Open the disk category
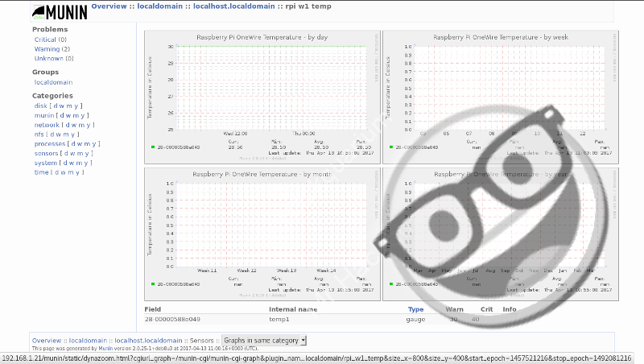The width and height of the screenshot is (644, 364). click(41, 105)
